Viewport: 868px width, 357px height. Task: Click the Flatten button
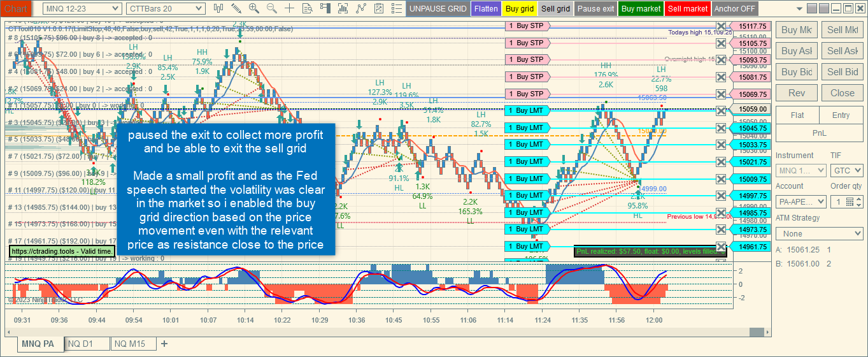486,9
